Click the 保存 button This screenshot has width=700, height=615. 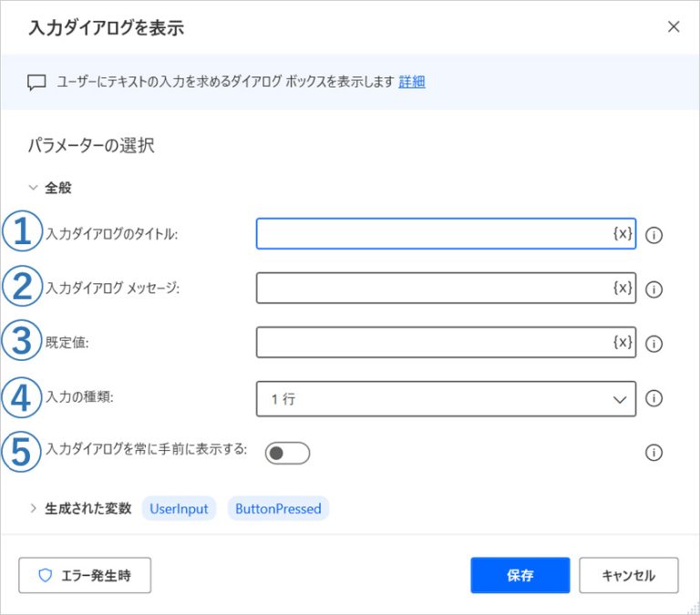520,576
